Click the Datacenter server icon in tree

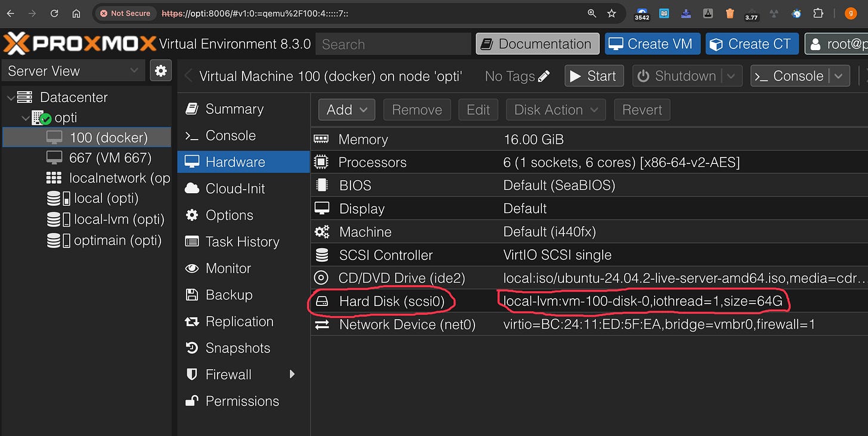point(24,97)
